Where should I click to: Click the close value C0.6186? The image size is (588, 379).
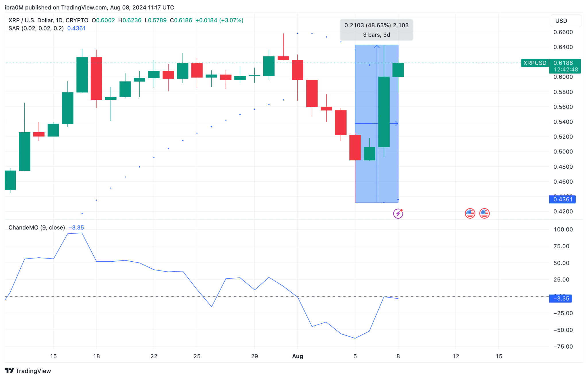[x=181, y=20]
